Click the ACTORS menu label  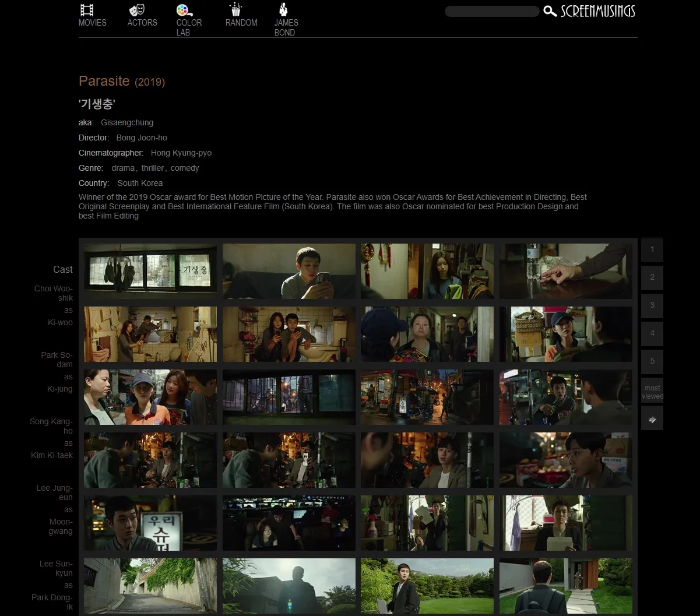(x=142, y=23)
